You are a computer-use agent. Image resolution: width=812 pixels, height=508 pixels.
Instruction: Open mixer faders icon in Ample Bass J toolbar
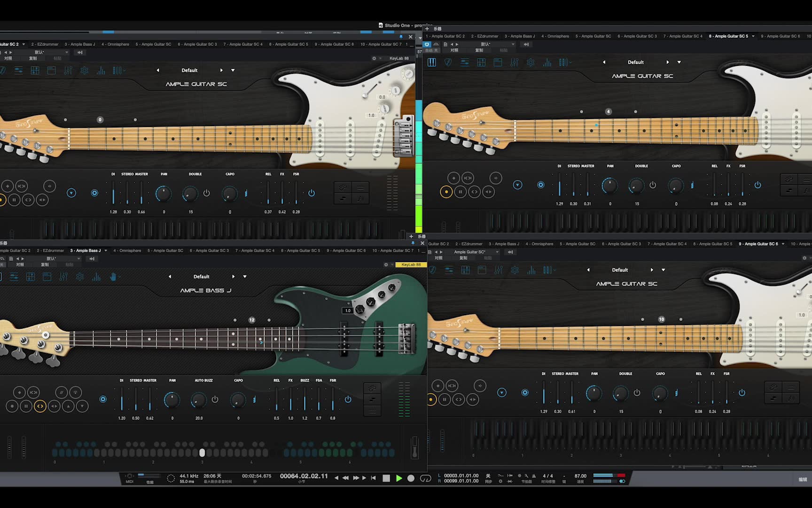[63, 277]
